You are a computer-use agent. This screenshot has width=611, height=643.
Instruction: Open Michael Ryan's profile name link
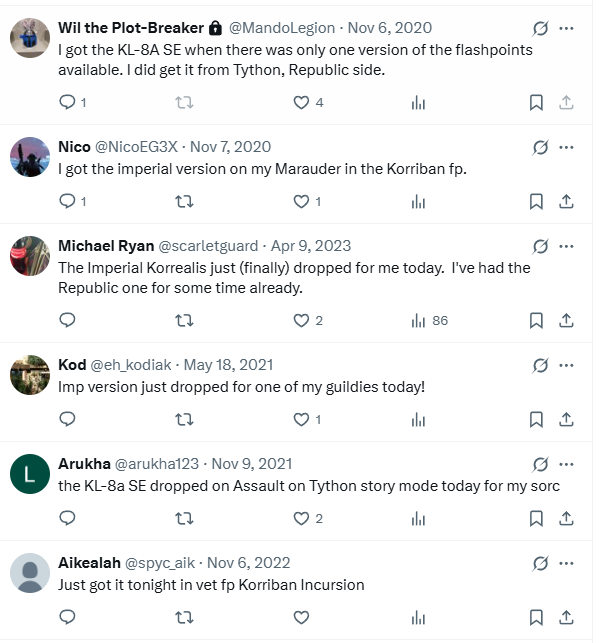[106, 245]
